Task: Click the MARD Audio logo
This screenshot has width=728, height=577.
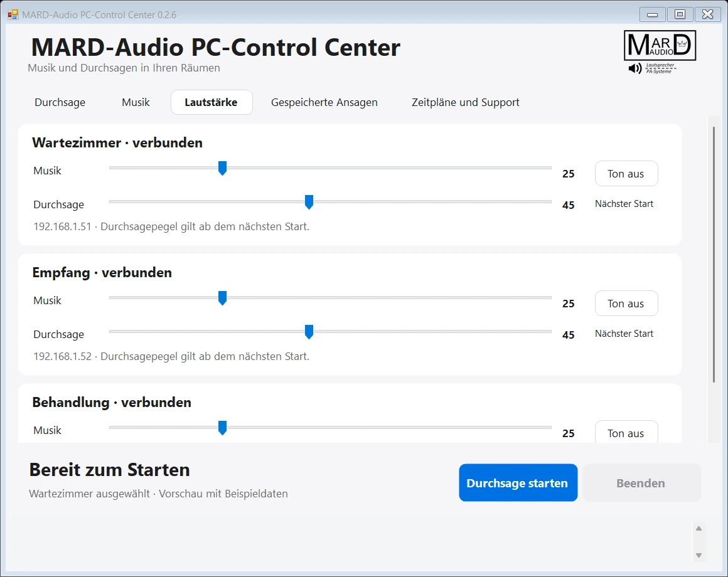Action: [x=660, y=52]
